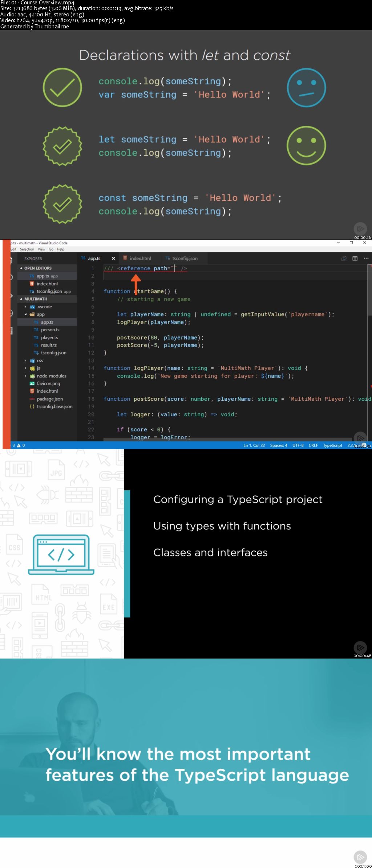This screenshot has height=868, width=372.
Task: Click Spaces: 4 indentation setting
Action: (279, 445)
